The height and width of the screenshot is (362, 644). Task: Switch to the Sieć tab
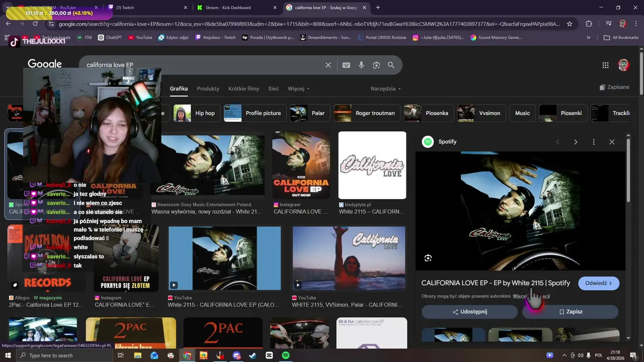[x=273, y=88]
